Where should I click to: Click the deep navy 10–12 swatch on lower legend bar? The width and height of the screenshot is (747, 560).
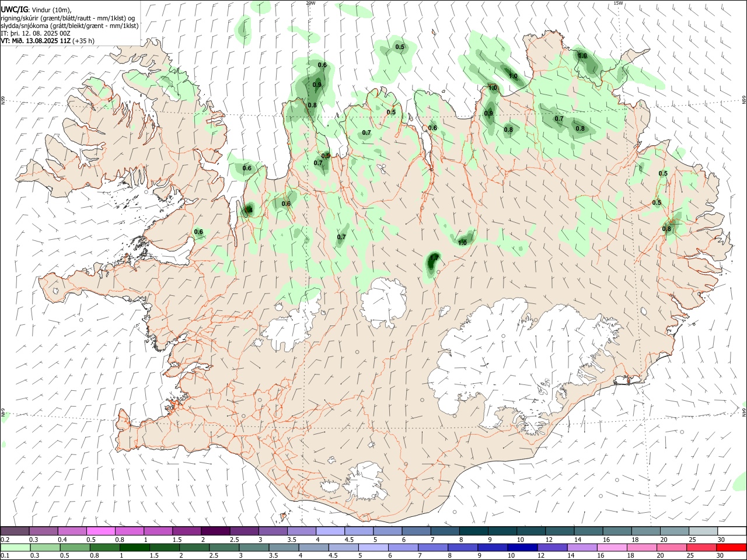coord(522,547)
